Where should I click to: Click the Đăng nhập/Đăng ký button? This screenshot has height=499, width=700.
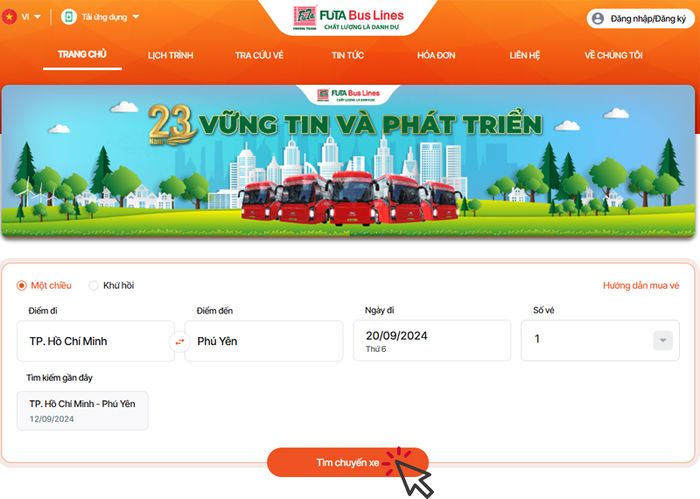[641, 19]
